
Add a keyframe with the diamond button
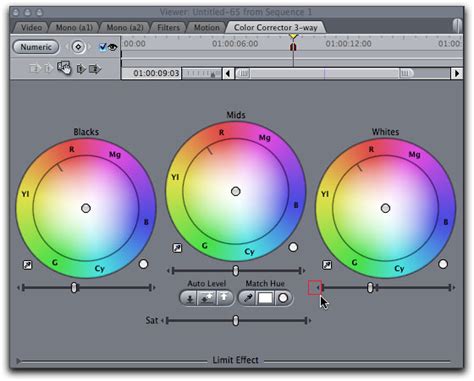78,47
